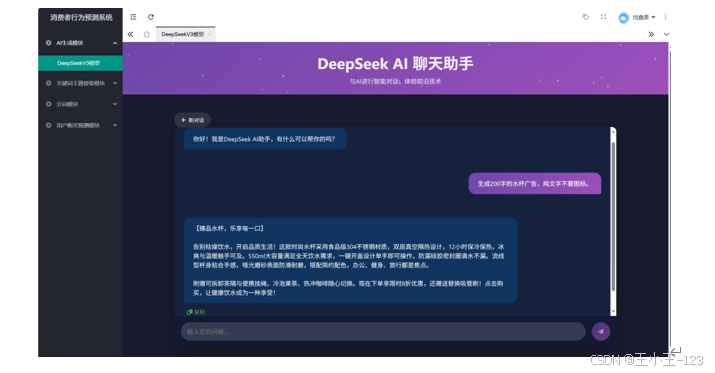Click the 消费者行为预测系统 sidebar title
Image resolution: width=715 pixels, height=373 pixels.
coord(81,17)
